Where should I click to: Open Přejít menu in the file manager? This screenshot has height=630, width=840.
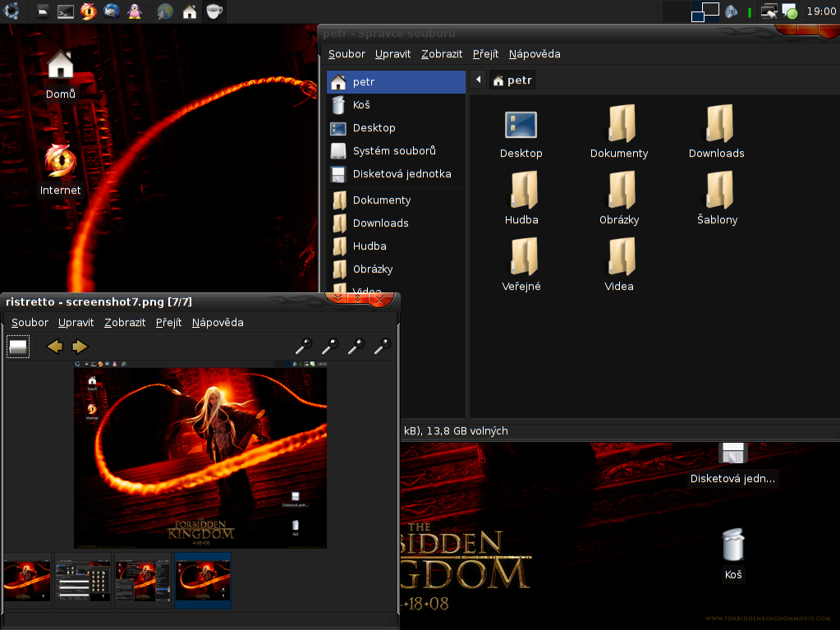coord(485,54)
